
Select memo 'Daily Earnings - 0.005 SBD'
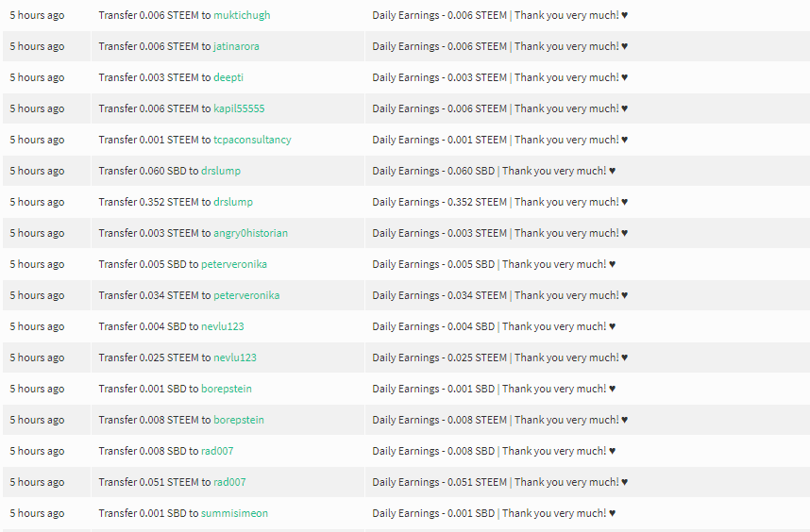point(433,264)
